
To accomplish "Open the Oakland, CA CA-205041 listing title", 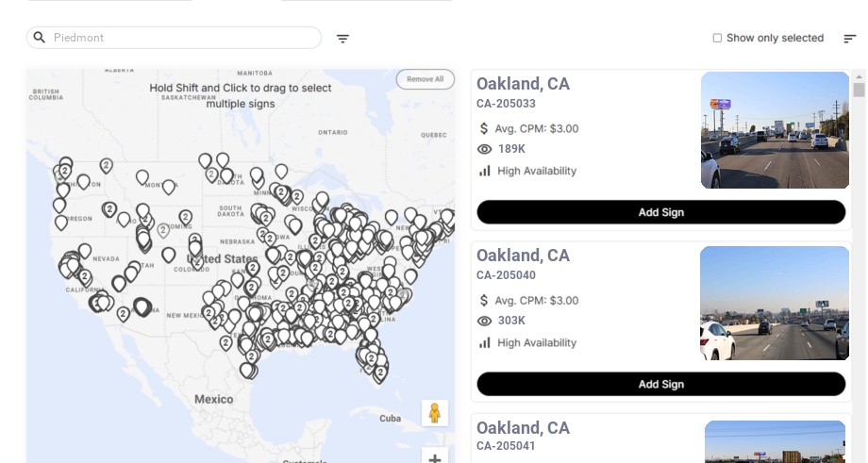I will 523,427.
